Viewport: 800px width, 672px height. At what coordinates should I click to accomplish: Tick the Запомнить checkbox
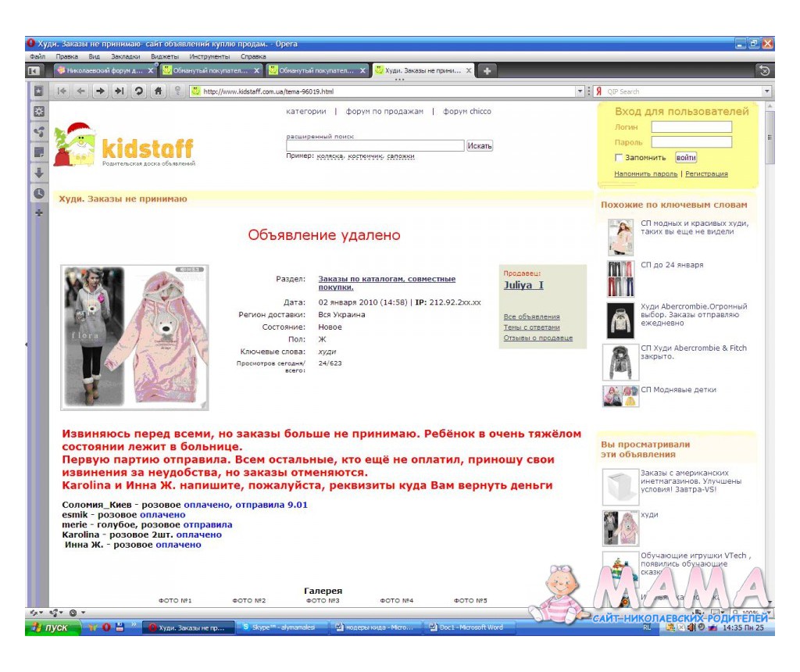pos(619,158)
